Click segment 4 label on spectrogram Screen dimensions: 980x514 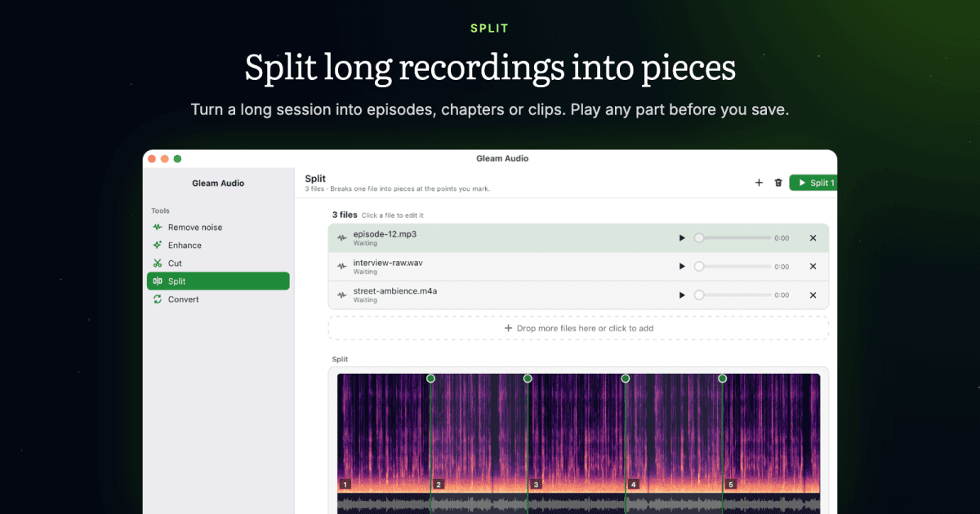[633, 485]
